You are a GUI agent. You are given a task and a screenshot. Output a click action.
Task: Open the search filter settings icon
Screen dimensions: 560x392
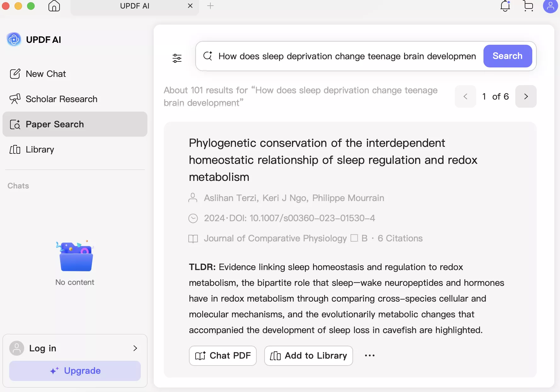click(x=177, y=58)
